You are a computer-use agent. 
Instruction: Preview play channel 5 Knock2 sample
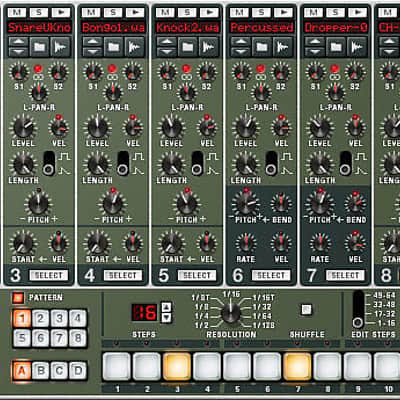point(209,12)
